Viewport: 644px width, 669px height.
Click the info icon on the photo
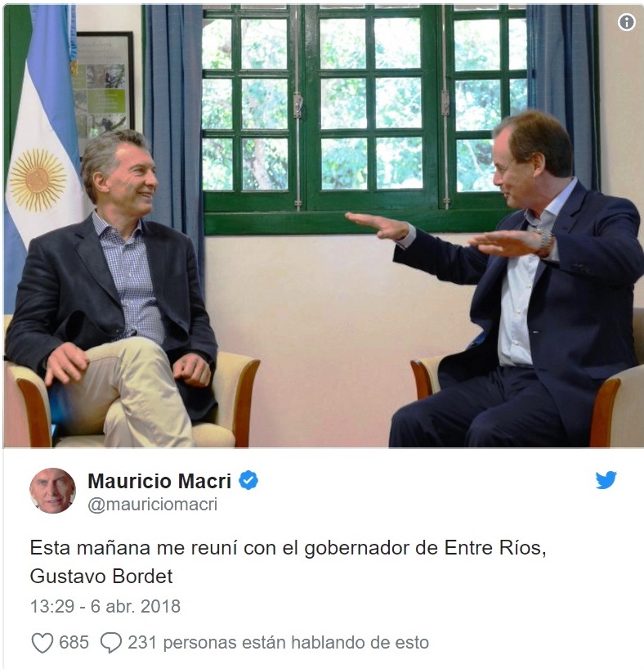point(626,22)
